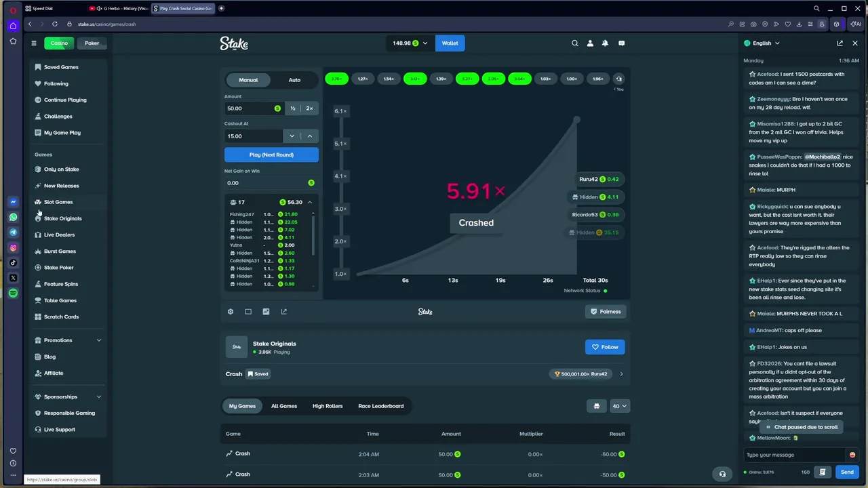Open the user profile icon in header
Viewport: 868px width, 488px height.
click(x=590, y=43)
